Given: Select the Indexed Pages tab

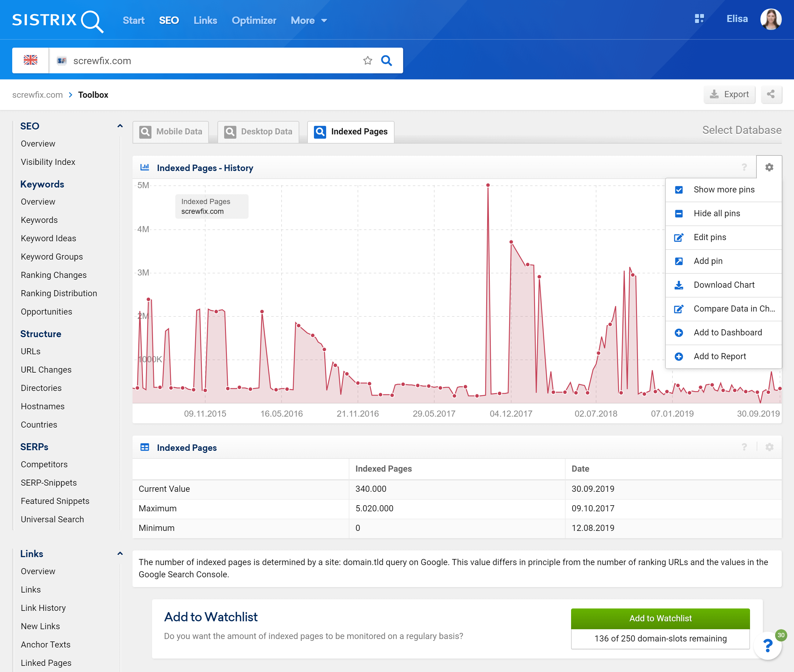Looking at the screenshot, I should coord(351,132).
